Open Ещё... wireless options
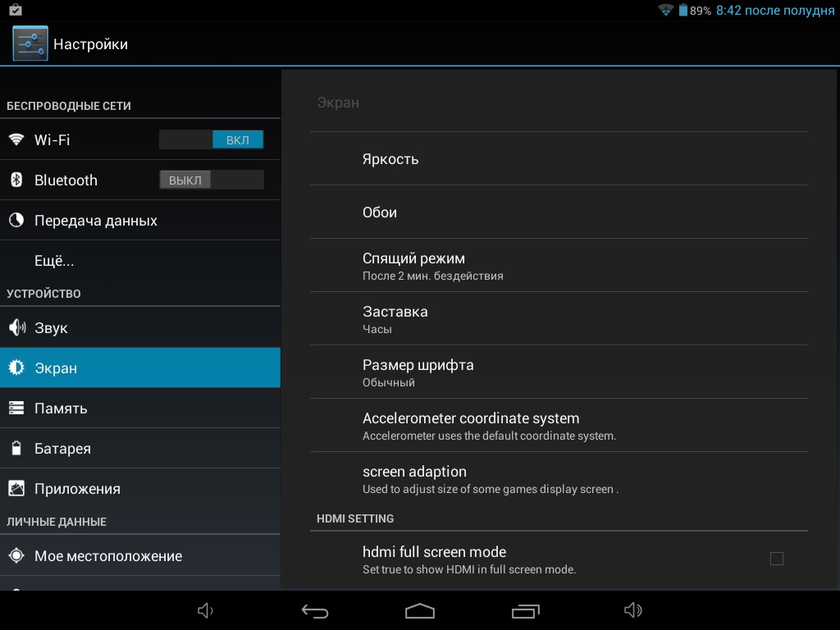 tap(139, 261)
